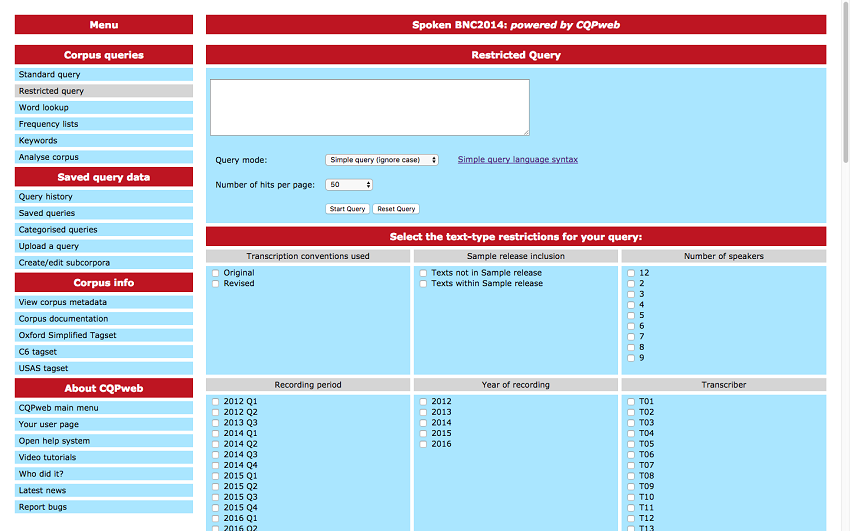Image resolution: width=850 pixels, height=531 pixels.
Task: Check 9 speakers checkbox
Action: click(631, 358)
